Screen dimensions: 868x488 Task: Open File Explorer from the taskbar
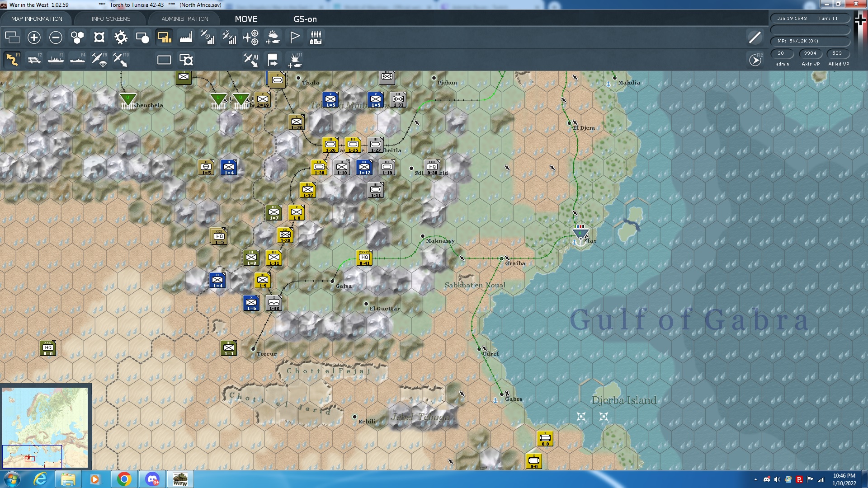tap(68, 479)
